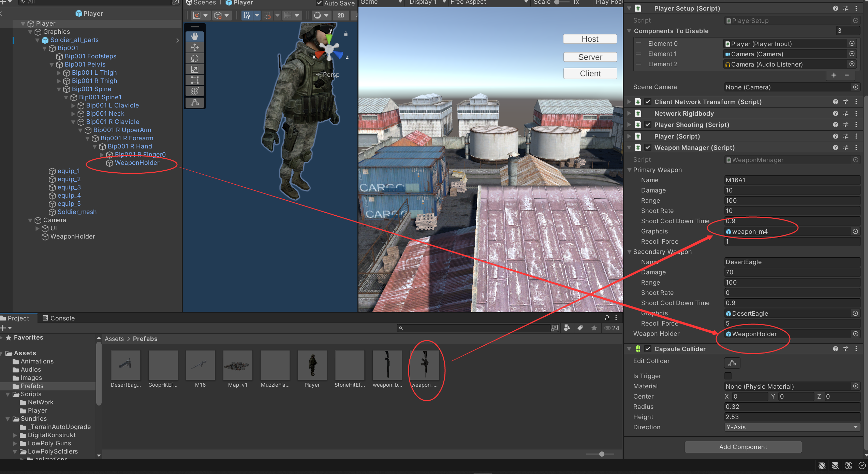Pick object for Element 0 Player Input
This screenshot has width=868, height=474.
coord(852,44)
